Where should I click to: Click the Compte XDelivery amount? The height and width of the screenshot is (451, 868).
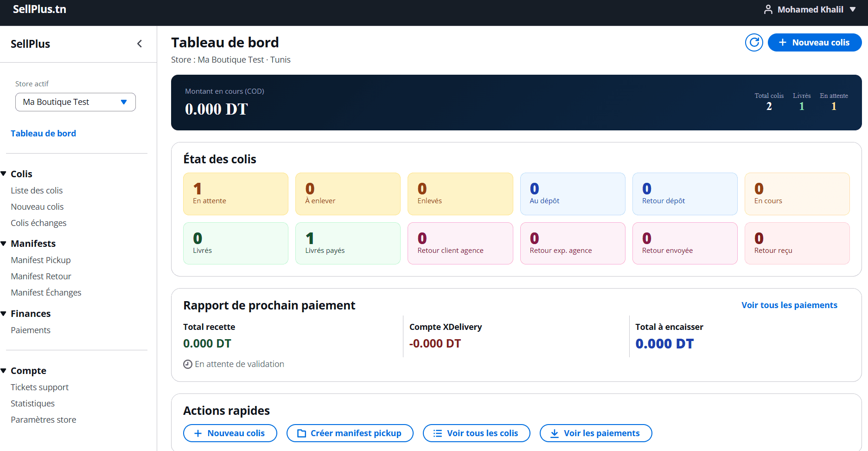(x=435, y=344)
